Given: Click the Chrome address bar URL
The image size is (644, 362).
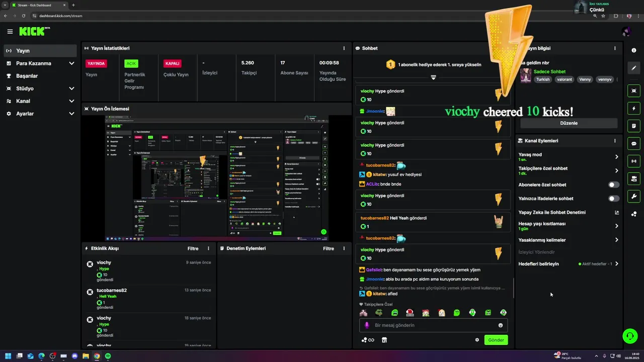Looking at the screenshot, I should 60,16.
